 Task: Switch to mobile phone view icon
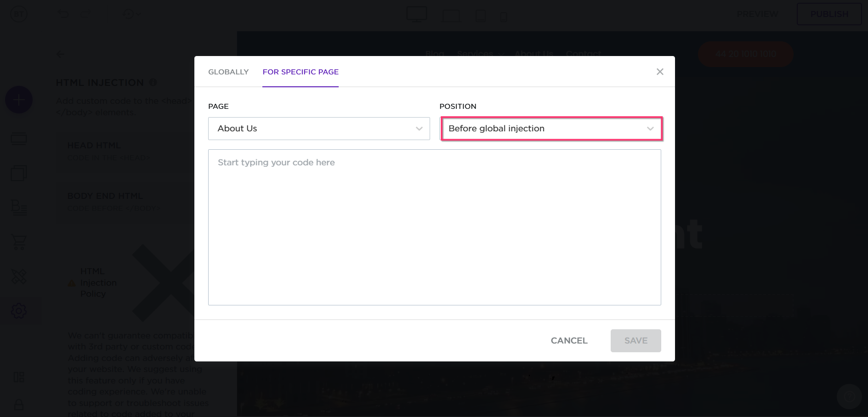[504, 17]
